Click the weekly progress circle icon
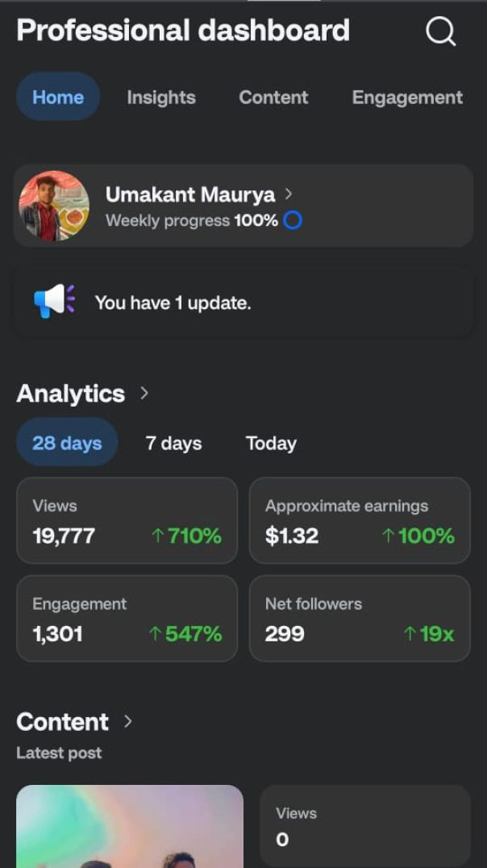The image size is (487, 868). 293,220
